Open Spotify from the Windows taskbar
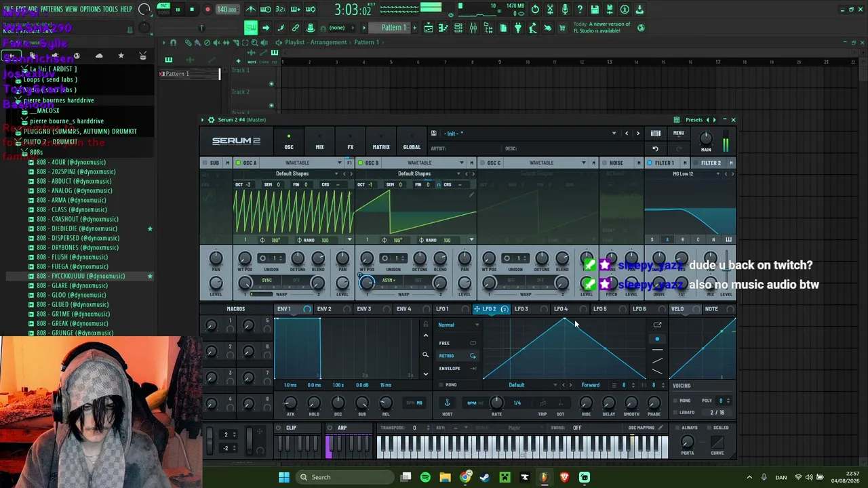This screenshot has width=868, height=488. (x=425, y=477)
